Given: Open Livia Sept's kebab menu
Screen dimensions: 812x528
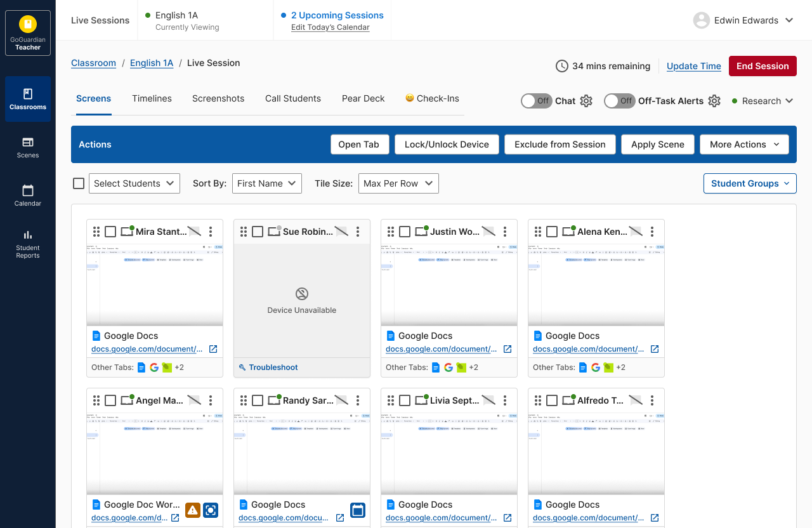Looking at the screenshot, I should [x=505, y=400].
